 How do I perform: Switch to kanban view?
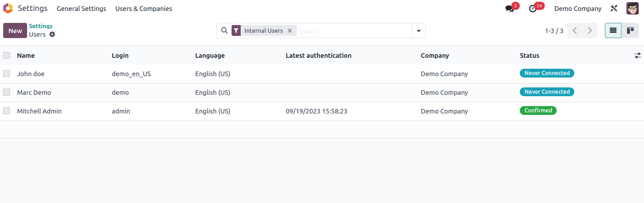point(630,31)
